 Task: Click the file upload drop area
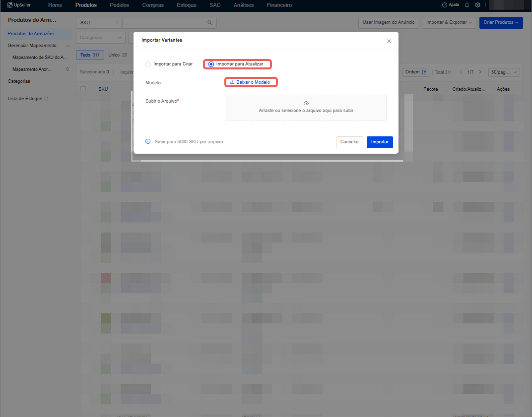pos(306,108)
